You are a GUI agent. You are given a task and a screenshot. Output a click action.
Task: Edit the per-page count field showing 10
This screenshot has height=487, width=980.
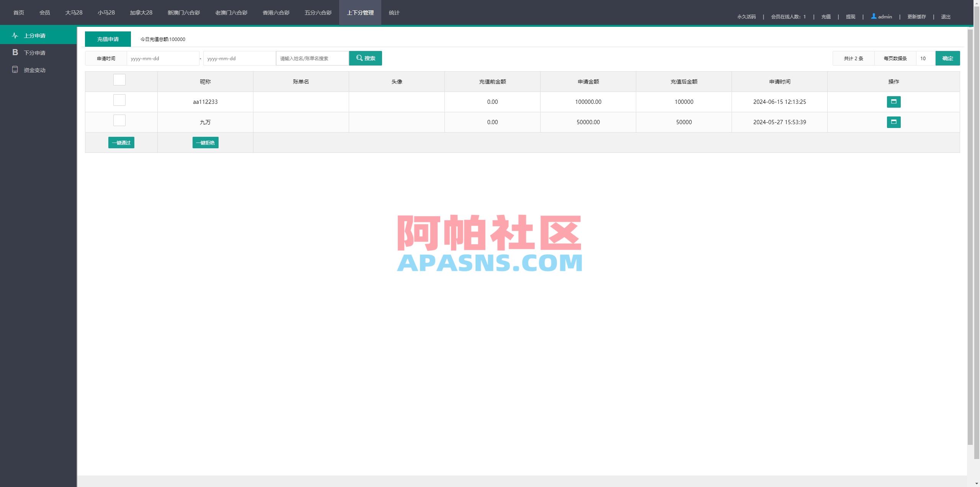(923, 58)
